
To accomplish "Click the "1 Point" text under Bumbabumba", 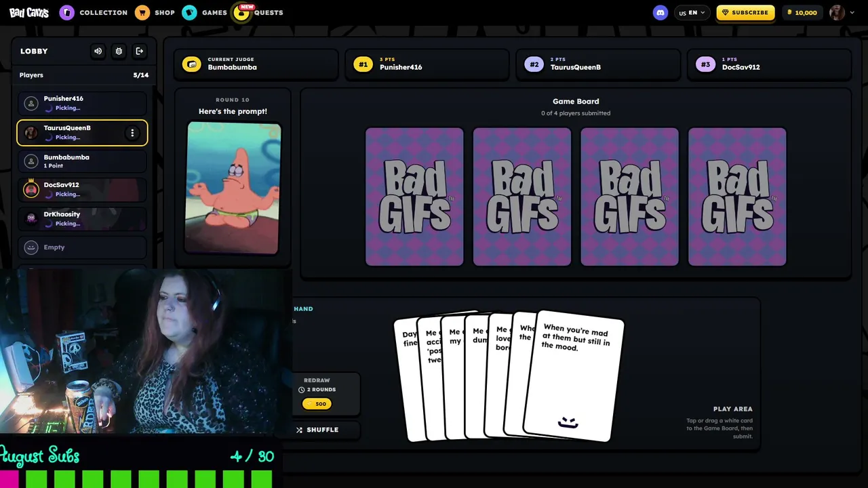I will (x=54, y=166).
